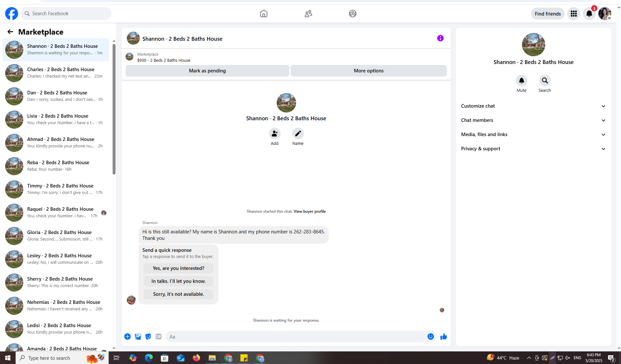This screenshot has width=621, height=364.
Task: Open the Lesley conversation
Action: [56, 259]
